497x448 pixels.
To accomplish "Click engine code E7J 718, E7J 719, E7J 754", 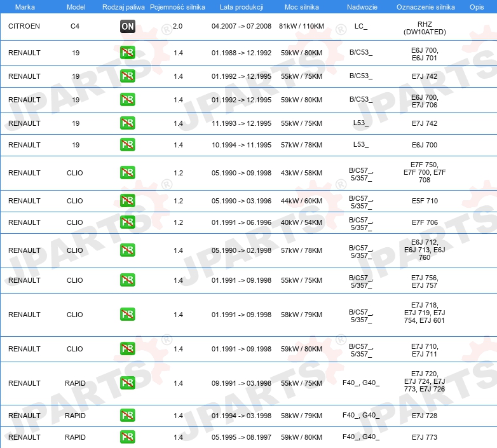I will pyautogui.click(x=425, y=313).
